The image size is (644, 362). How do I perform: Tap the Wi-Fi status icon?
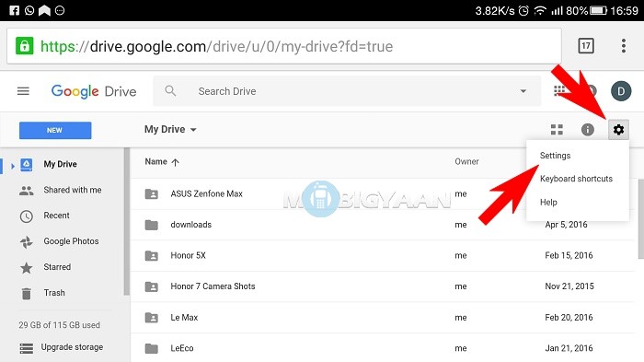pyautogui.click(x=540, y=10)
